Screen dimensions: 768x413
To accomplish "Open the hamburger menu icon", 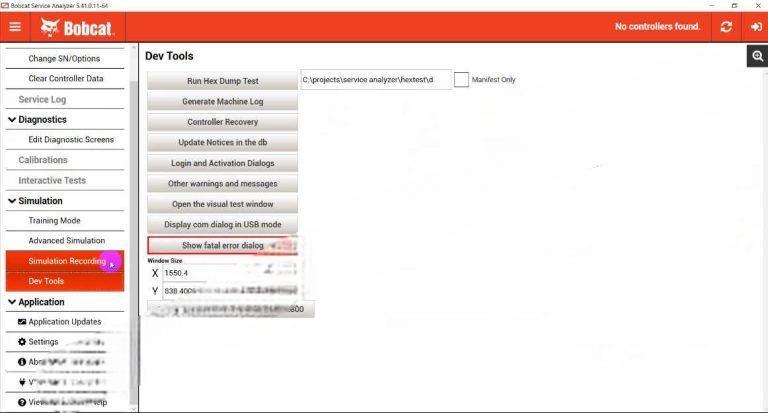I will (15, 26).
